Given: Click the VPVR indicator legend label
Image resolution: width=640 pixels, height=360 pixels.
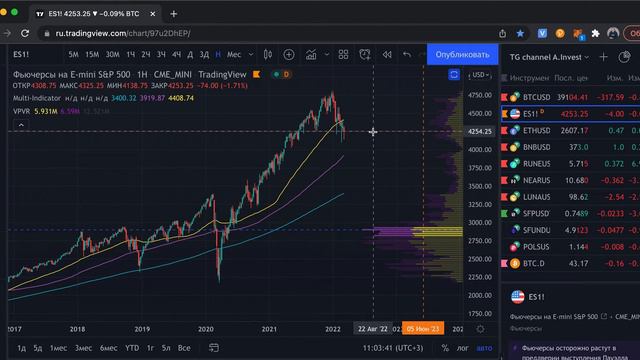Looking at the screenshot, I should pyautogui.click(x=21, y=111).
